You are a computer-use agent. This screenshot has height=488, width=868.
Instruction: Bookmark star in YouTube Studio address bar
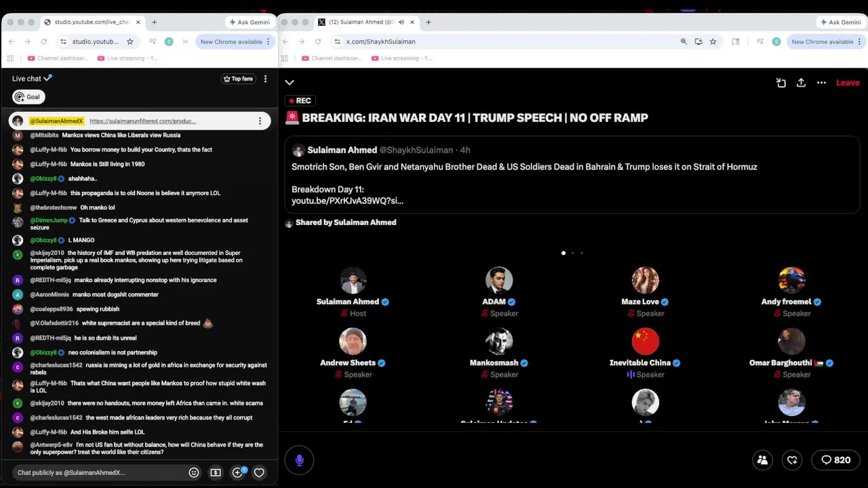(x=130, y=41)
